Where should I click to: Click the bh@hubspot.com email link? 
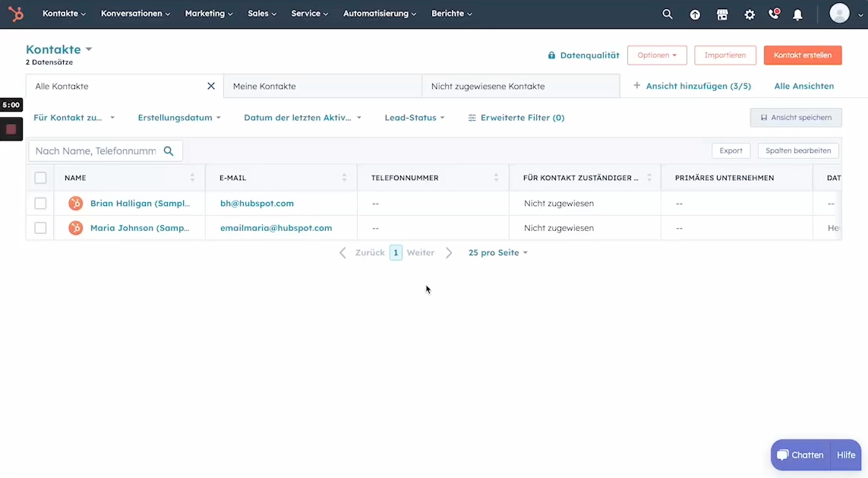tap(257, 203)
